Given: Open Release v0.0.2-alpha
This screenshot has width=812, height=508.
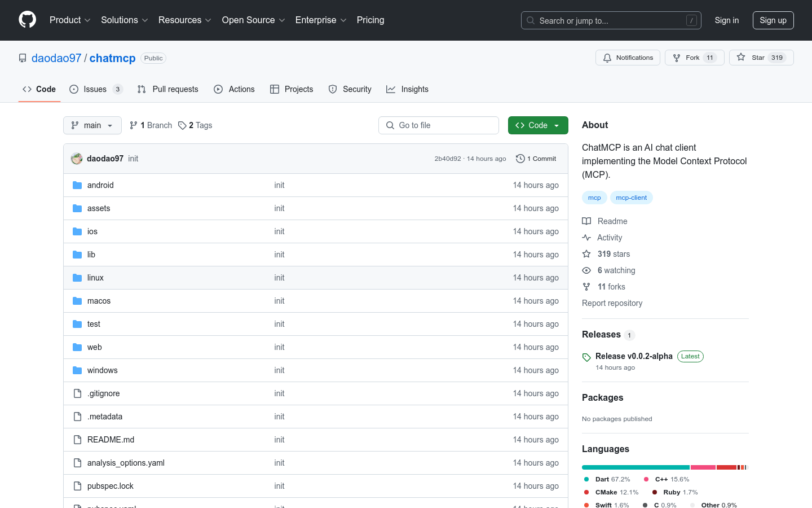Looking at the screenshot, I should pos(634,356).
